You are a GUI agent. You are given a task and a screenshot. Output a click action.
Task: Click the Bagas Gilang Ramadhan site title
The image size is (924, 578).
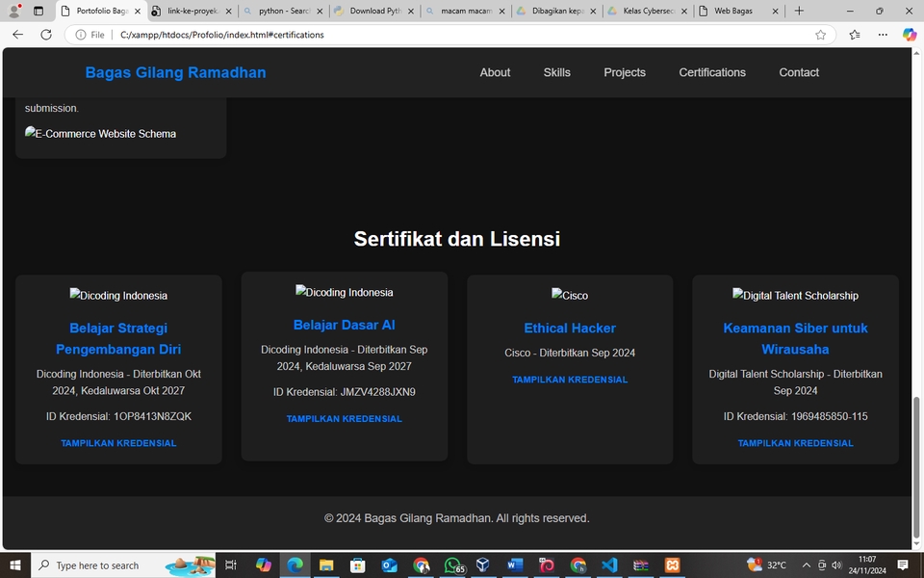coord(175,72)
